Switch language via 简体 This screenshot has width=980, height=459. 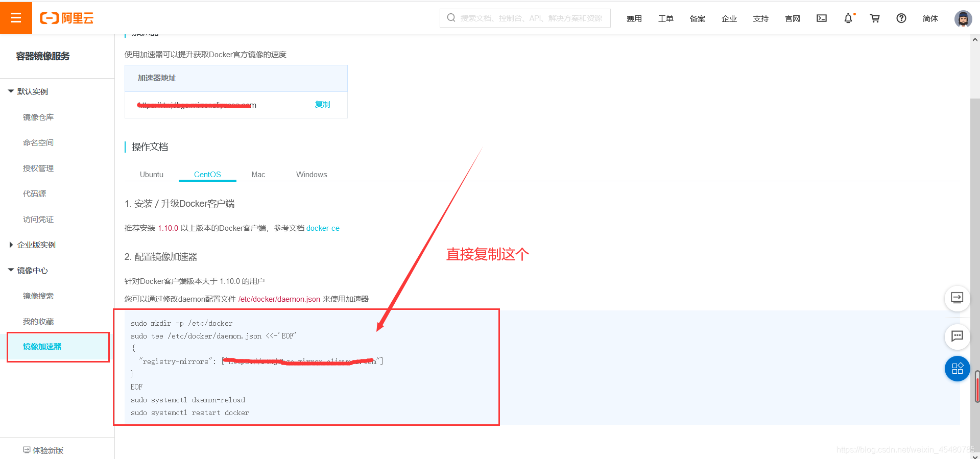[x=930, y=19]
